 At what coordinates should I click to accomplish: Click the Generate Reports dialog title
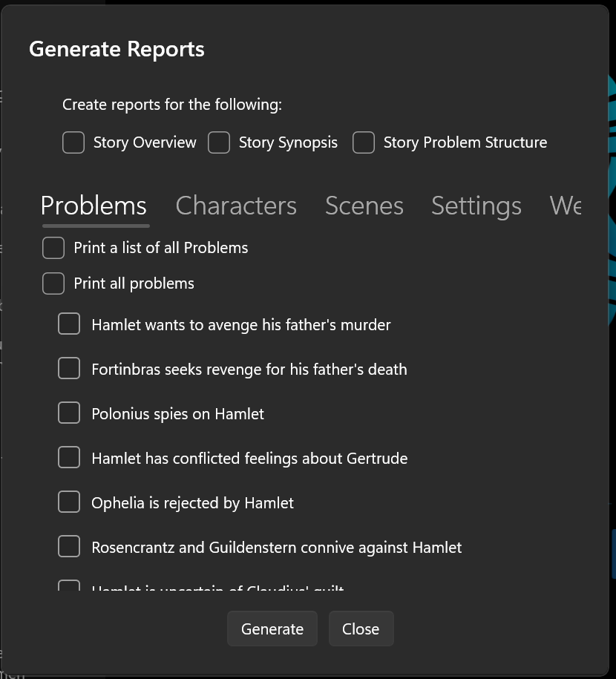tap(117, 50)
